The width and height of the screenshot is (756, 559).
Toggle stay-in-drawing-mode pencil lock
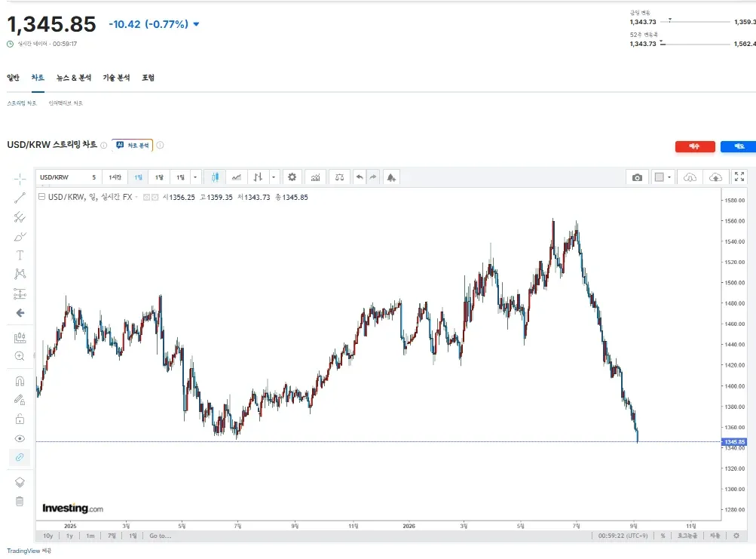pyautogui.click(x=20, y=400)
